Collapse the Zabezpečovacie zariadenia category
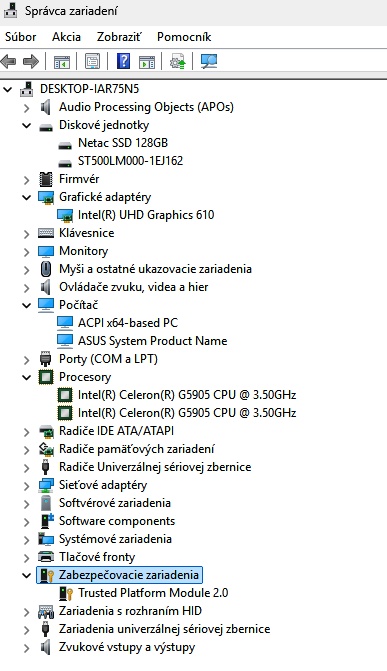 point(27,575)
